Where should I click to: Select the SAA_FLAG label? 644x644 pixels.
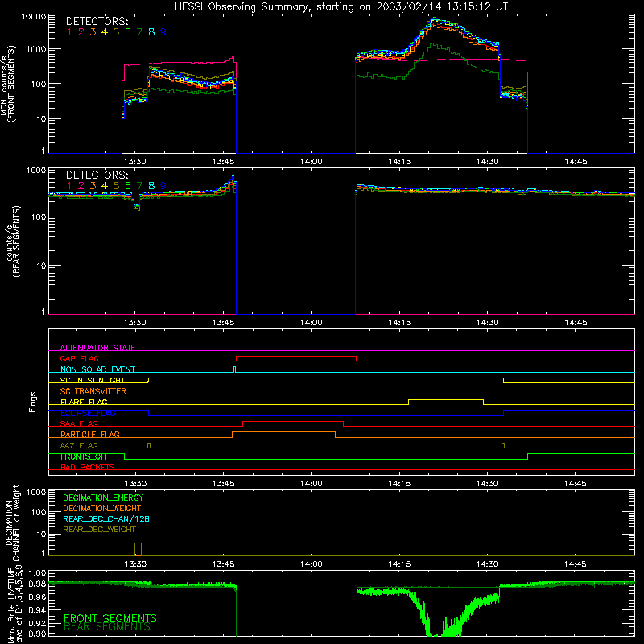79,423
